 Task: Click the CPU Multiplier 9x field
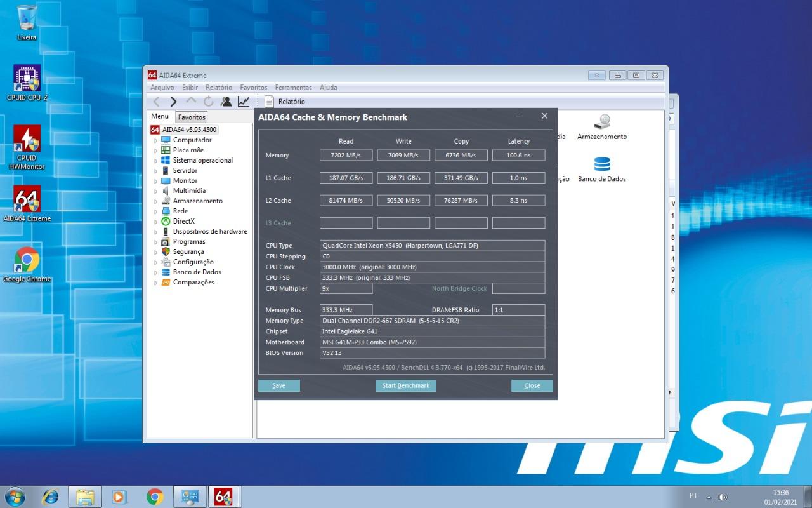[x=346, y=288]
